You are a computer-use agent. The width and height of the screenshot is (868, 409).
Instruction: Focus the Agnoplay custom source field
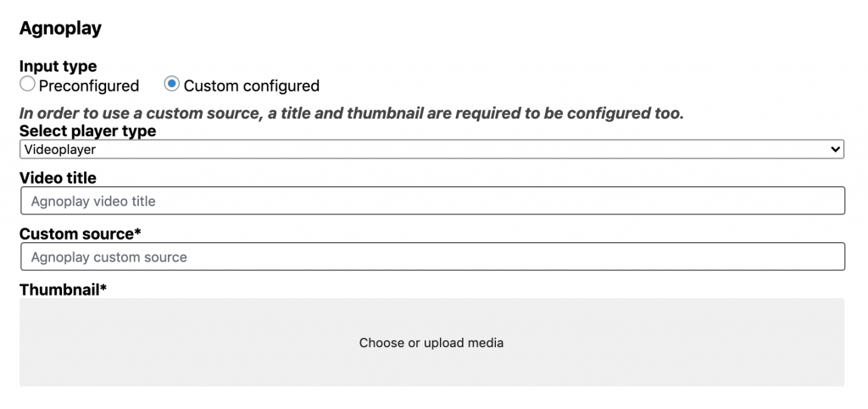pyautogui.click(x=433, y=257)
